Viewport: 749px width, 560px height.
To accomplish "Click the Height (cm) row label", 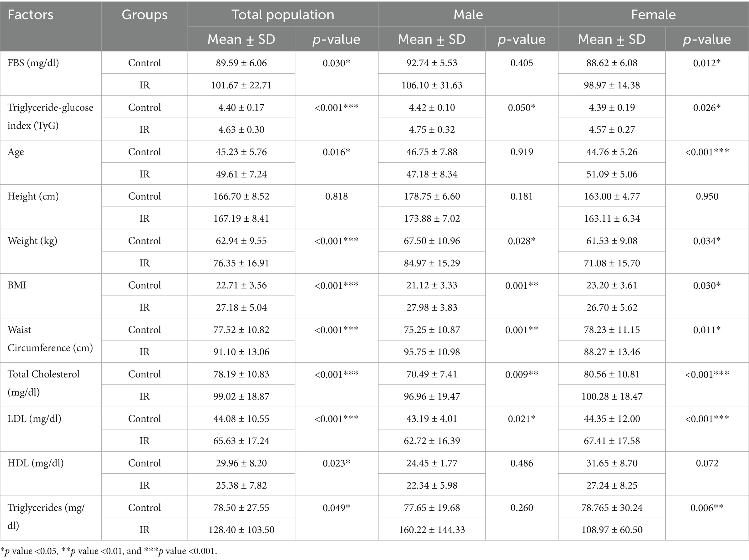I will [x=33, y=196].
